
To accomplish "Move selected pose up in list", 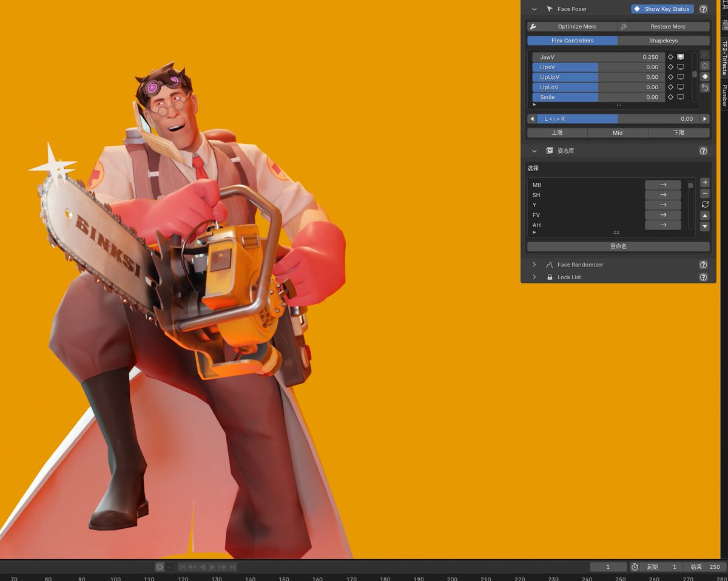I will (x=705, y=216).
